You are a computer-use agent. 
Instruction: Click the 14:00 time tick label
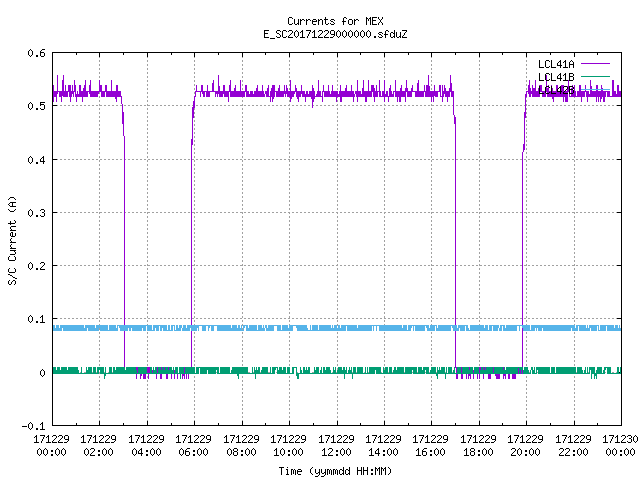coord(383,452)
